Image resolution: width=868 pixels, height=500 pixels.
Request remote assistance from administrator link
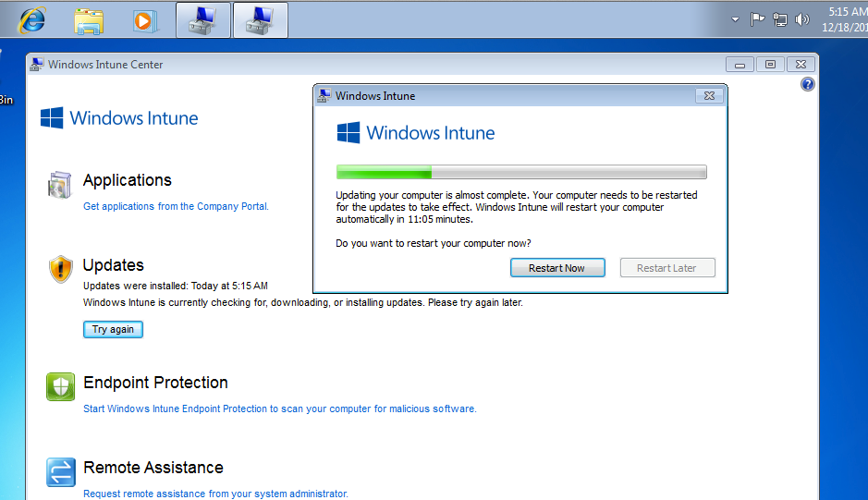pyautogui.click(x=215, y=494)
